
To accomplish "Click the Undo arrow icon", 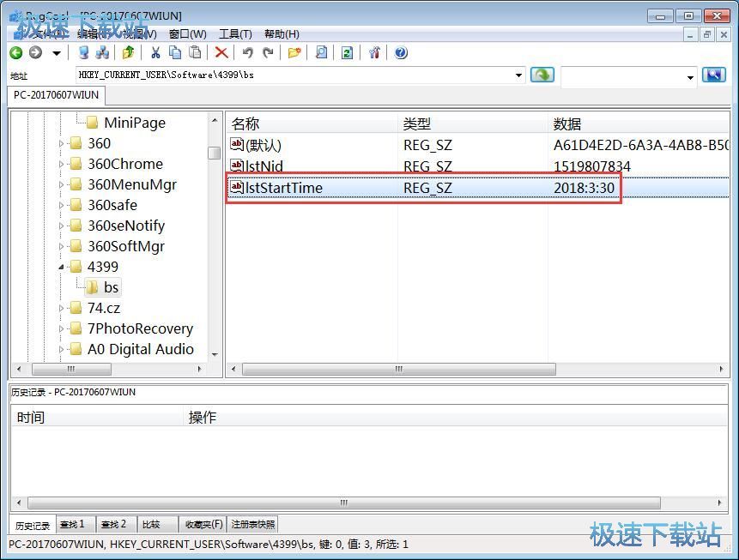I will click(247, 53).
